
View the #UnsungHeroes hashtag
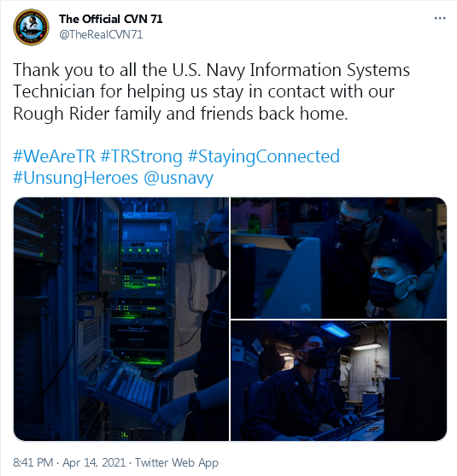pyautogui.click(x=75, y=178)
